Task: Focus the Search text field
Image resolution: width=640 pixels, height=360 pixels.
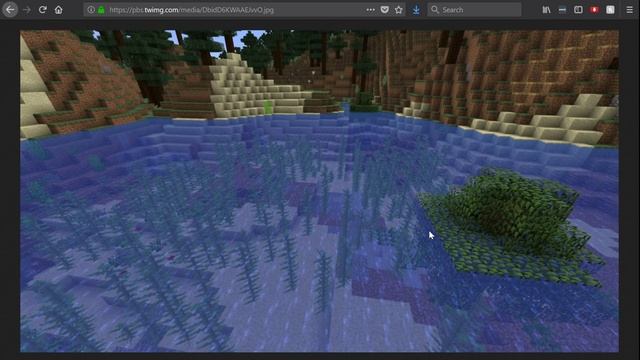Action: pos(474,10)
